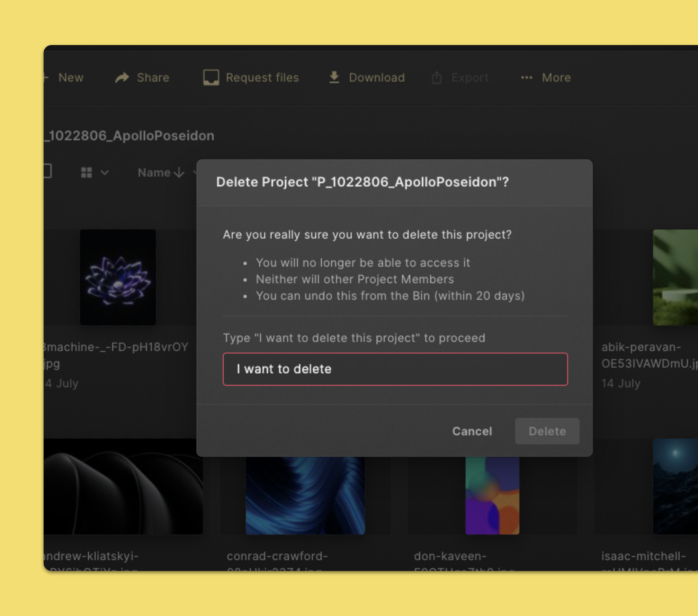Click the Export icon in toolbar

pos(436,77)
